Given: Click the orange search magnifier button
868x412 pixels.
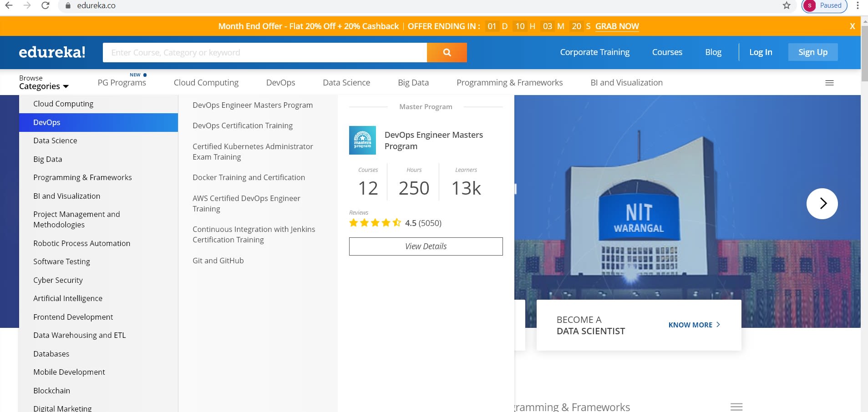Looking at the screenshot, I should click(x=447, y=52).
